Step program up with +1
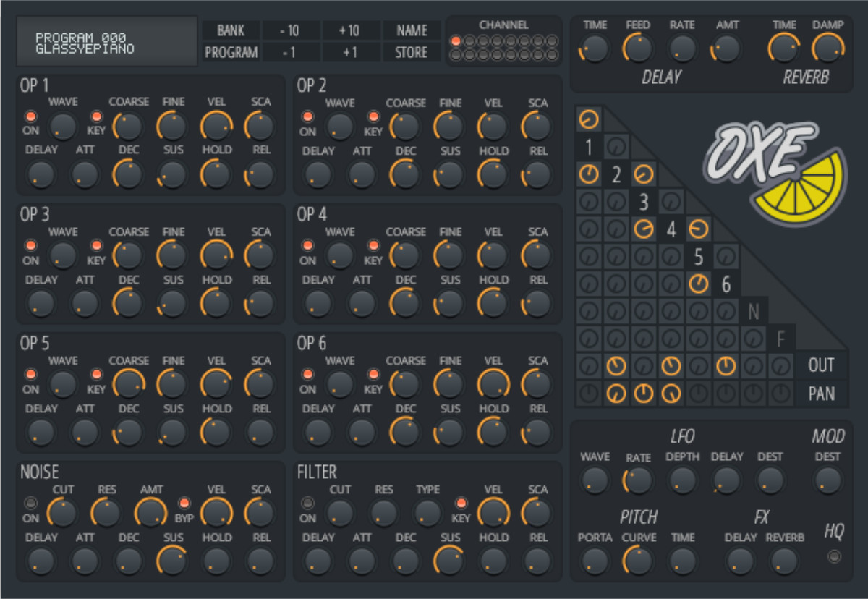 click(351, 52)
